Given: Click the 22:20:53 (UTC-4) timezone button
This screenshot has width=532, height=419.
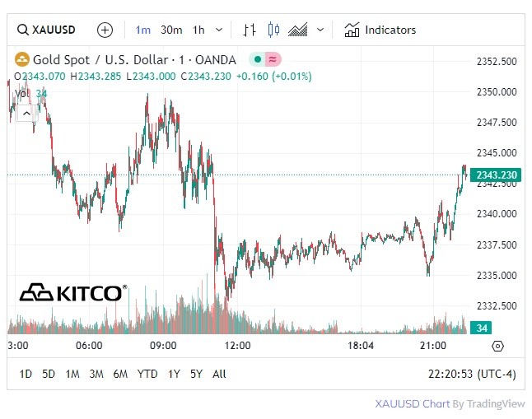Looking at the screenshot, I should pyautogui.click(x=472, y=375).
